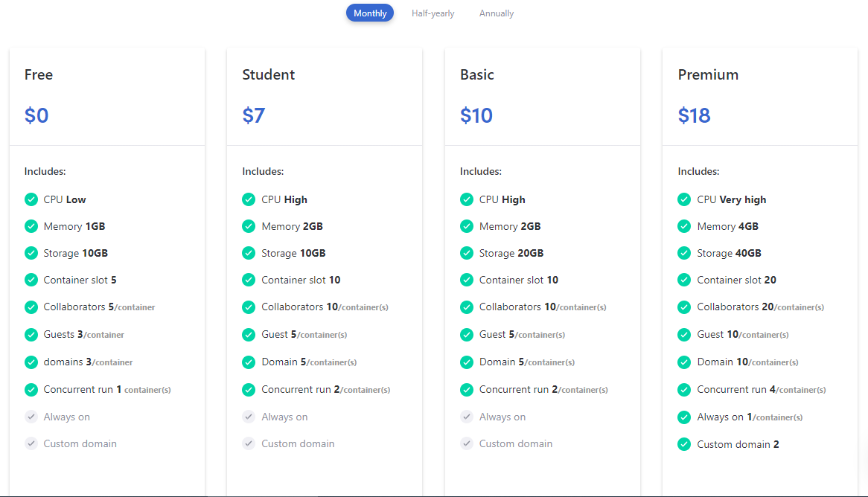This screenshot has height=497, width=868.
Task: Click the check icon beside Premium Always on
Action: [x=684, y=417]
